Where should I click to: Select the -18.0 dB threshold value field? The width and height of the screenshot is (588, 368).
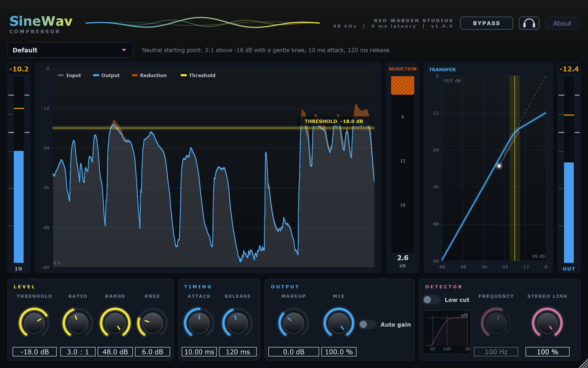point(35,352)
